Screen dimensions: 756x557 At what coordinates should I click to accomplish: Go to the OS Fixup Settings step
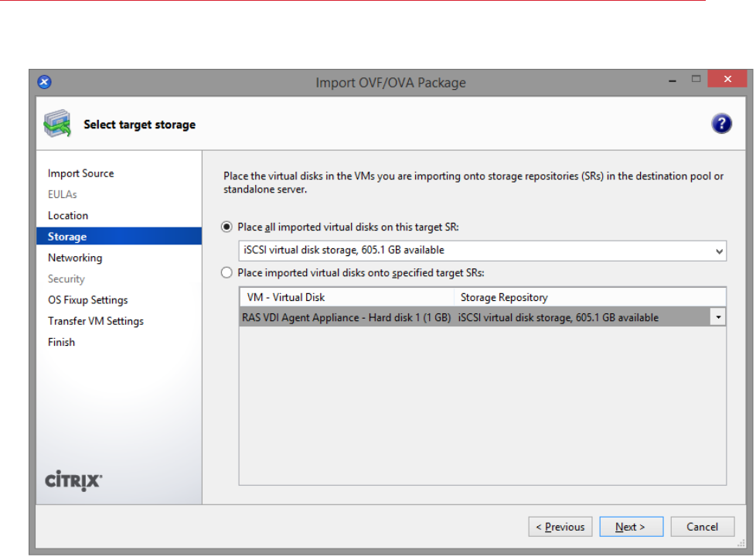tap(88, 300)
